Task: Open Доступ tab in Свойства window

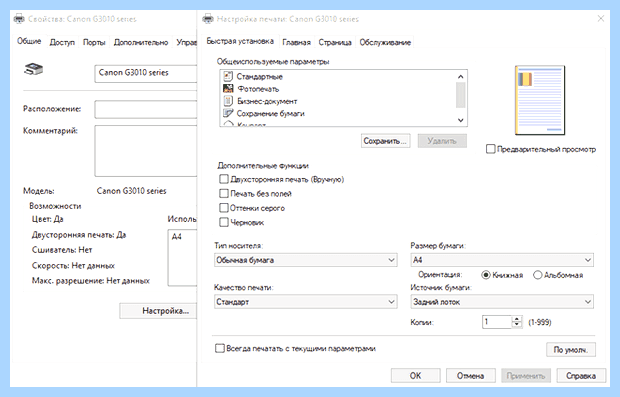Action: click(x=62, y=42)
